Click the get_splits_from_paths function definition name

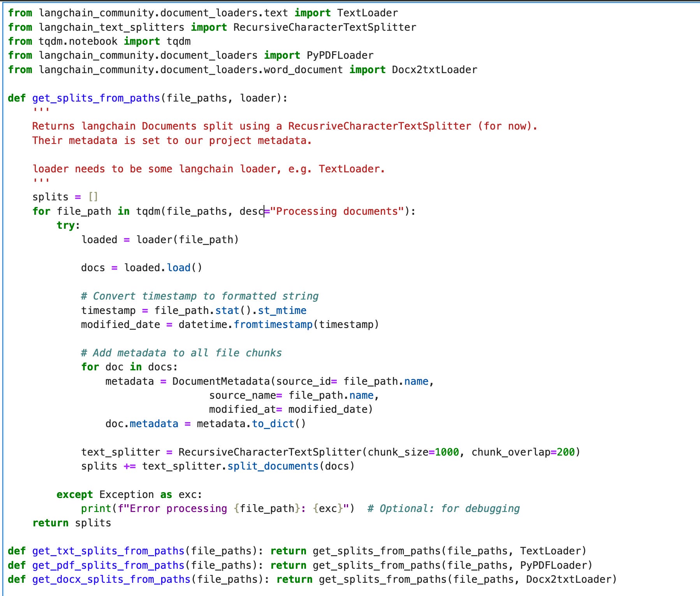[96, 98]
